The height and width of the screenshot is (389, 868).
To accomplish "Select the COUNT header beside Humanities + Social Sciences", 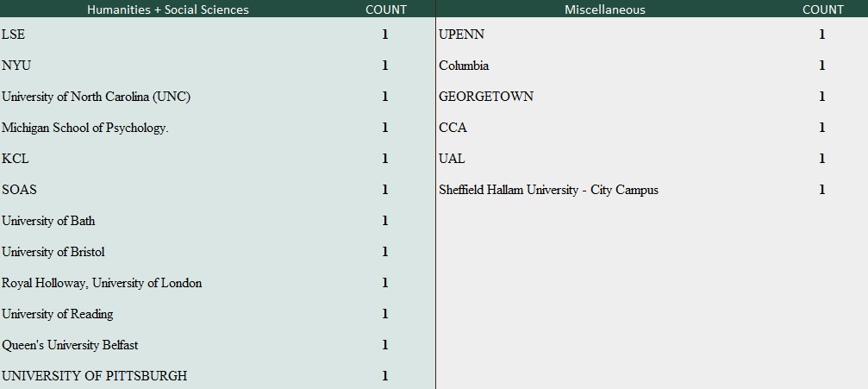I will pyautogui.click(x=386, y=9).
